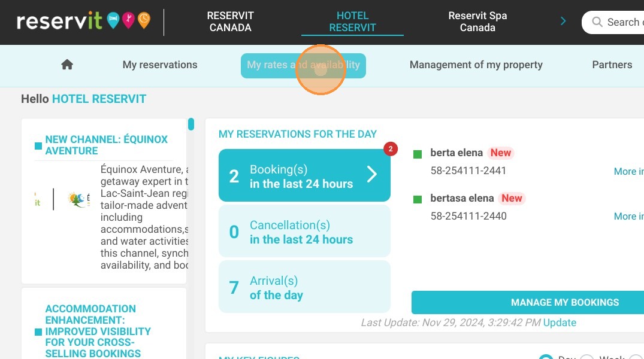Viewport: 644px width, 359px height.
Task: Switch to the Reservit Spa Canada tab
Action: coord(477,22)
